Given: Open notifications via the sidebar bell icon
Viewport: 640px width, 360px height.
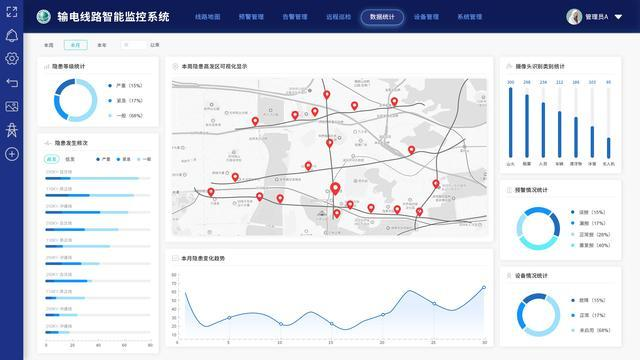Looking at the screenshot, I should [x=12, y=36].
